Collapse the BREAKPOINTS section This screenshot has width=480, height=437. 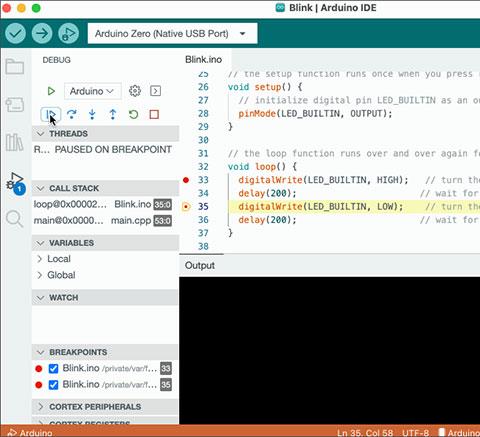tap(105, 352)
